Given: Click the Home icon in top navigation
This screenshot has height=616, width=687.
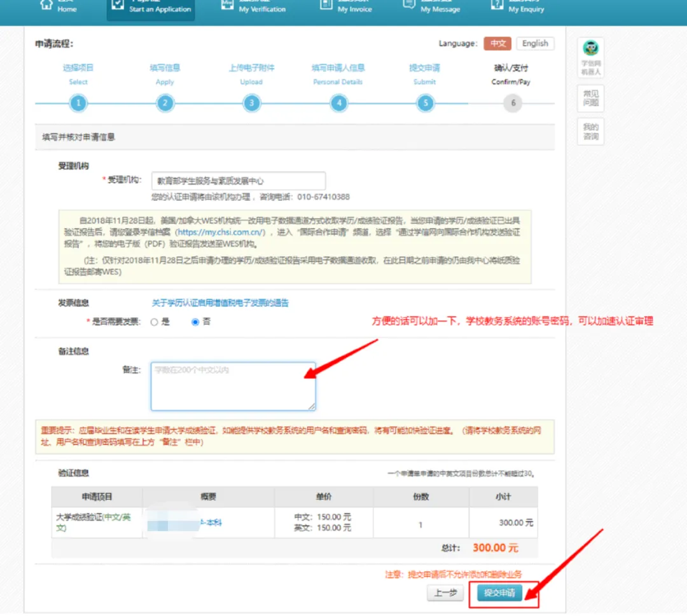Looking at the screenshot, I should [x=46, y=4].
